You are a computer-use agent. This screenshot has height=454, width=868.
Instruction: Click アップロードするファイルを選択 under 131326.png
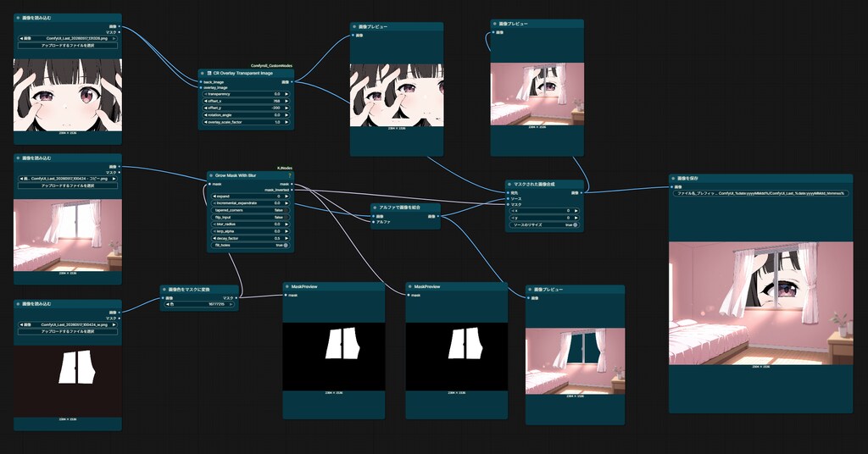68,46
